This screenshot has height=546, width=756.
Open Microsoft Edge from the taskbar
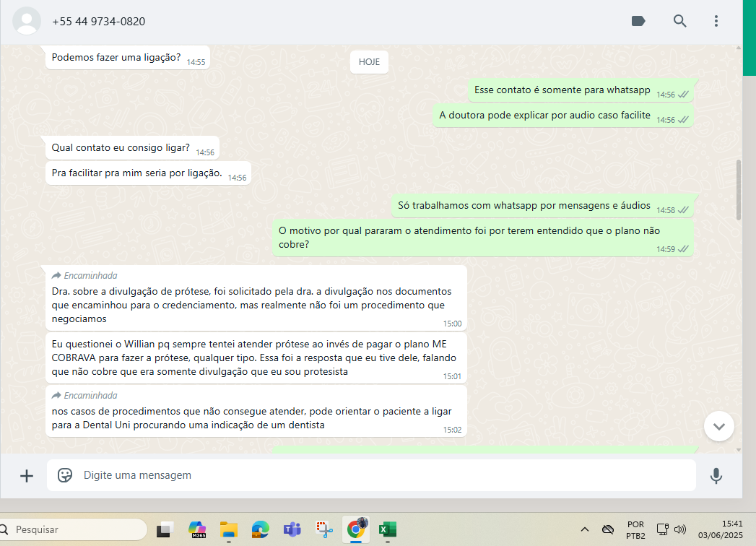coord(261,529)
